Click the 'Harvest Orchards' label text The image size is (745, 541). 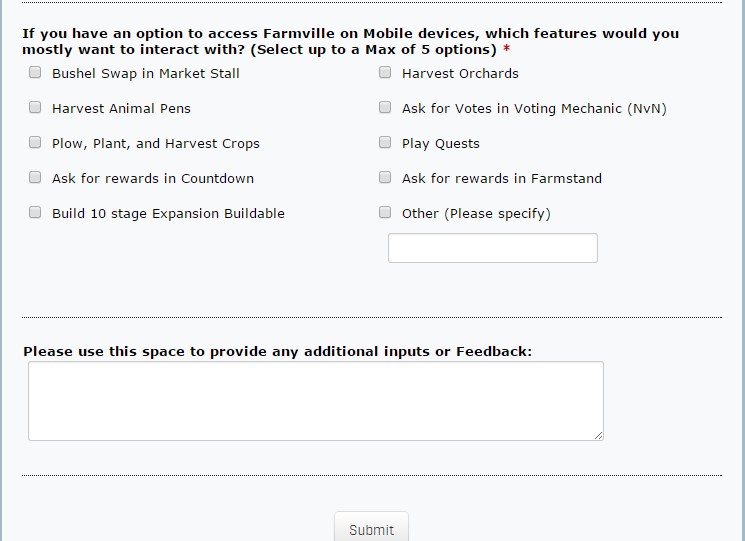460,73
